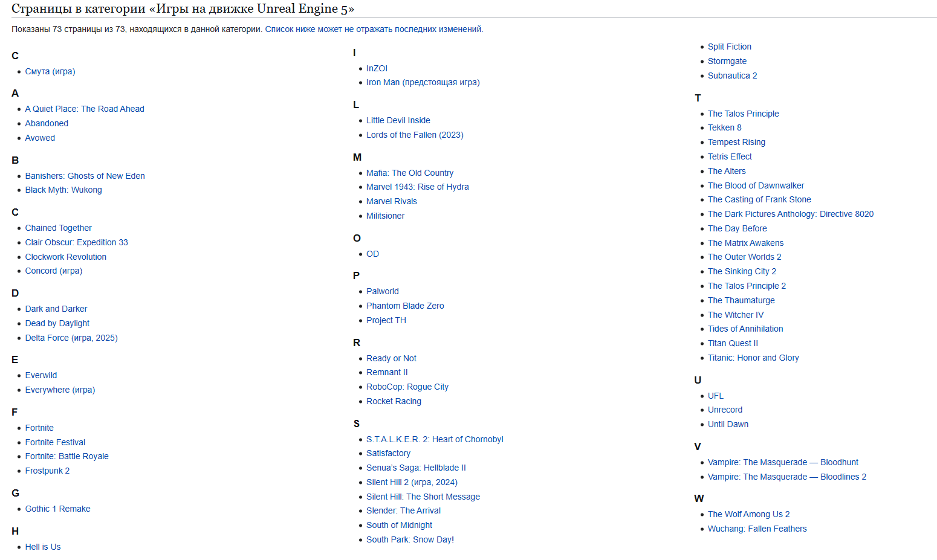This screenshot has height=560, width=937.
Task: Open 'S.T.A.L.K.E.R. 2: Heart of Chornobyl'
Action: [435, 439]
